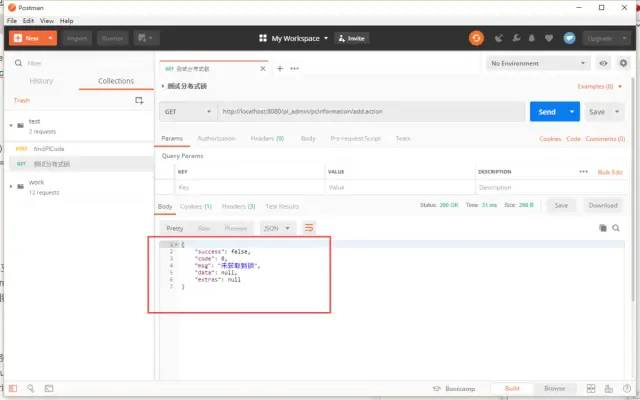
Task: Close the open request tab
Action: click(x=263, y=69)
